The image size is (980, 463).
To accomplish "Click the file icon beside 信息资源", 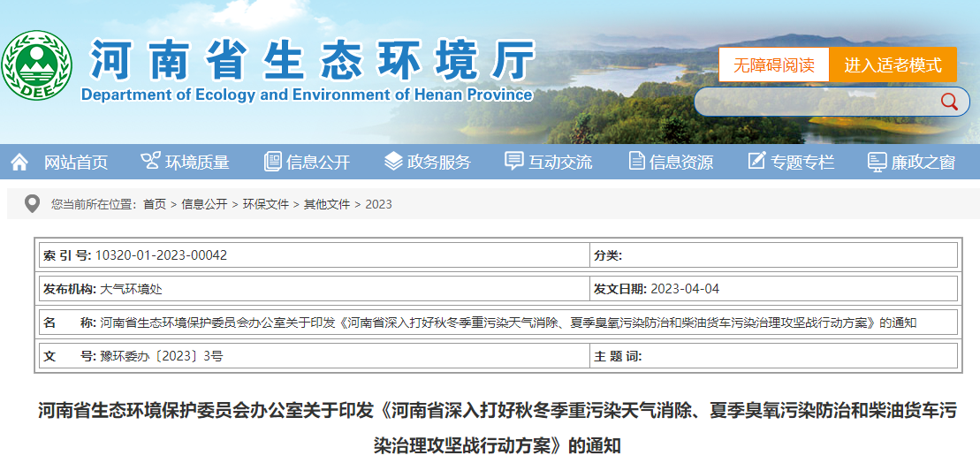I will tap(636, 161).
